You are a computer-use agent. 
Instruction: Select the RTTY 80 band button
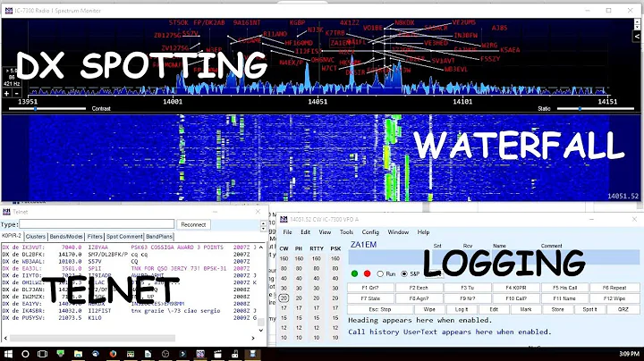pos(317,269)
